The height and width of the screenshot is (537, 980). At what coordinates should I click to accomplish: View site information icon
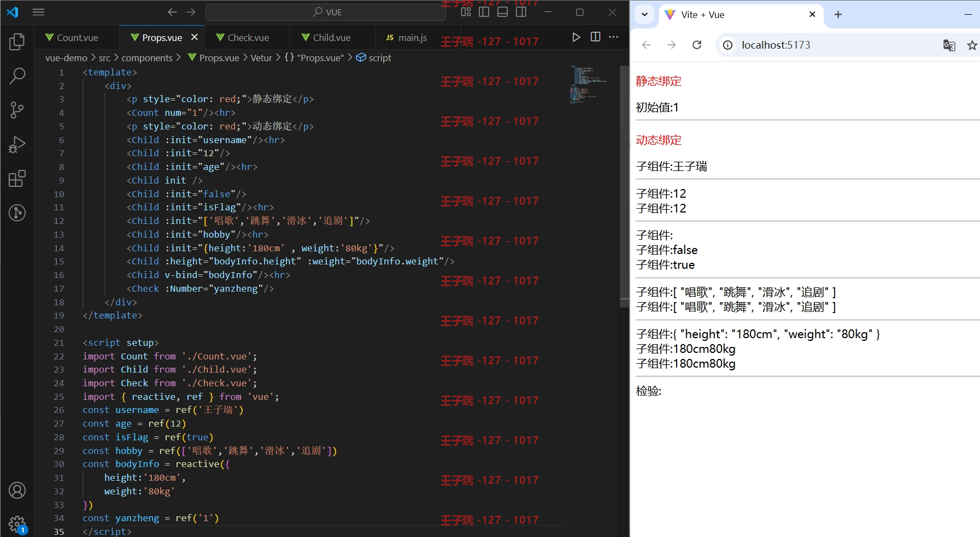click(x=728, y=45)
